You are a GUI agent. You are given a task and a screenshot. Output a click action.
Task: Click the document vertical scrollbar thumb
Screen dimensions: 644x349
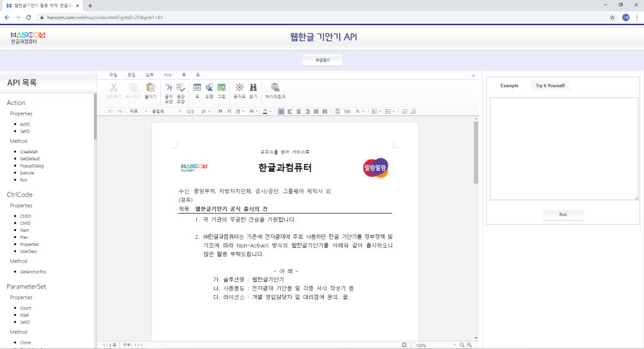coord(476,153)
